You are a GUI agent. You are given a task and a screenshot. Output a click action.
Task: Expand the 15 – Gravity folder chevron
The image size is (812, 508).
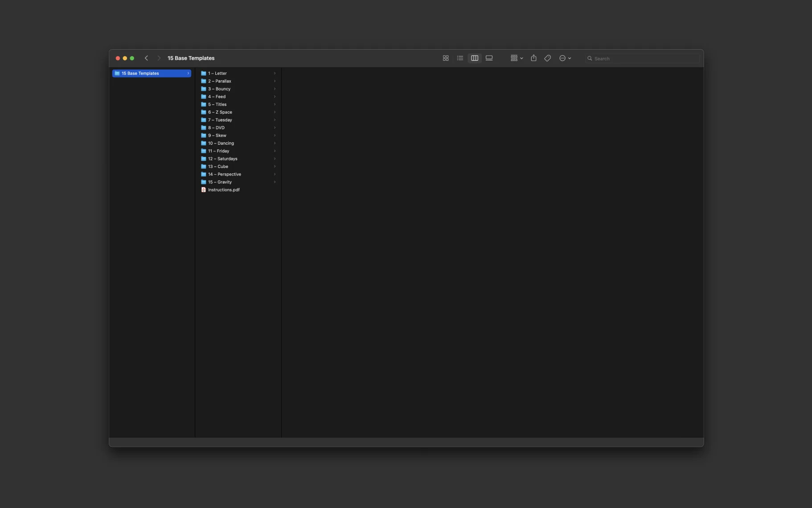pyautogui.click(x=275, y=182)
